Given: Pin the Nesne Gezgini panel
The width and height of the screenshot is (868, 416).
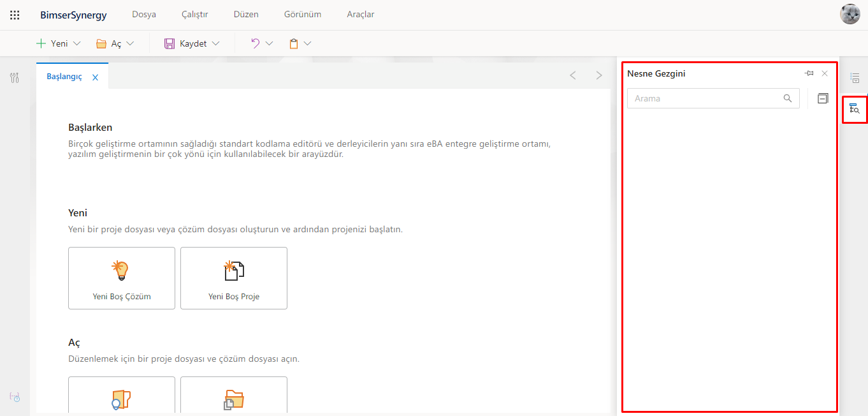Looking at the screenshot, I should tap(809, 73).
